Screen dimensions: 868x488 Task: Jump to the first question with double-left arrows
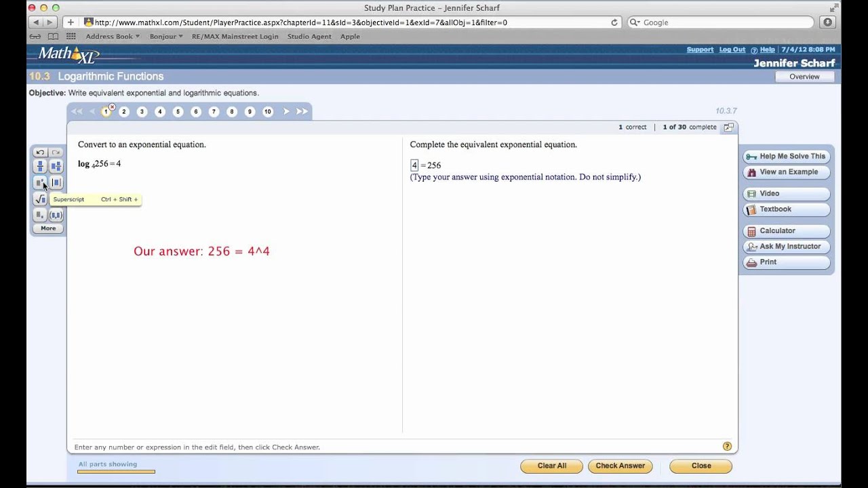click(x=77, y=111)
